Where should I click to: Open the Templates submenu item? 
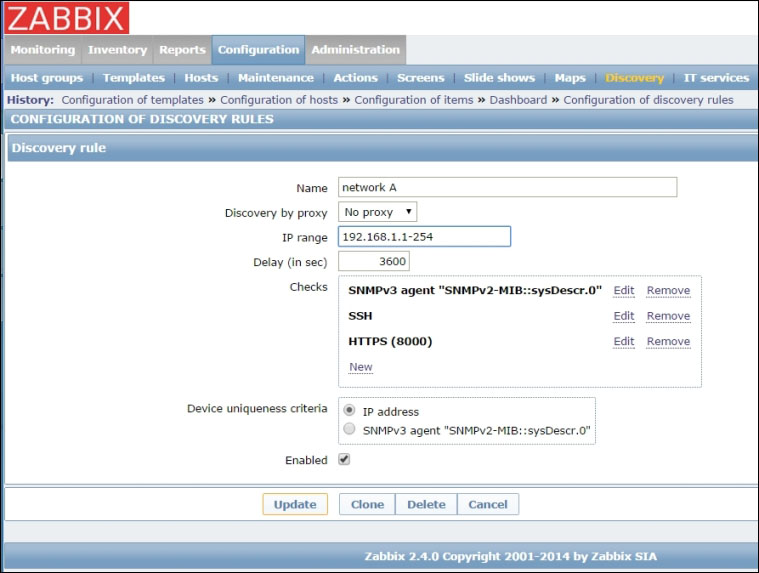pyautogui.click(x=134, y=78)
